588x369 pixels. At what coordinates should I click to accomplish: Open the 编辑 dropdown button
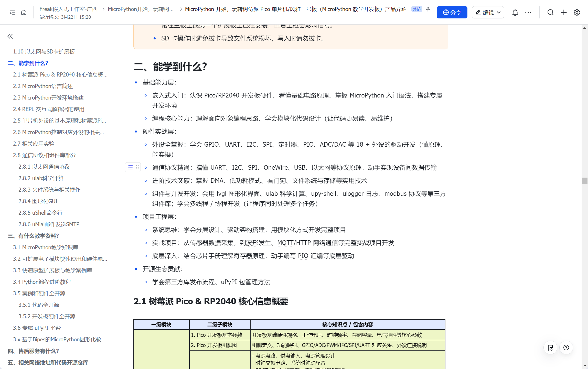pos(488,12)
